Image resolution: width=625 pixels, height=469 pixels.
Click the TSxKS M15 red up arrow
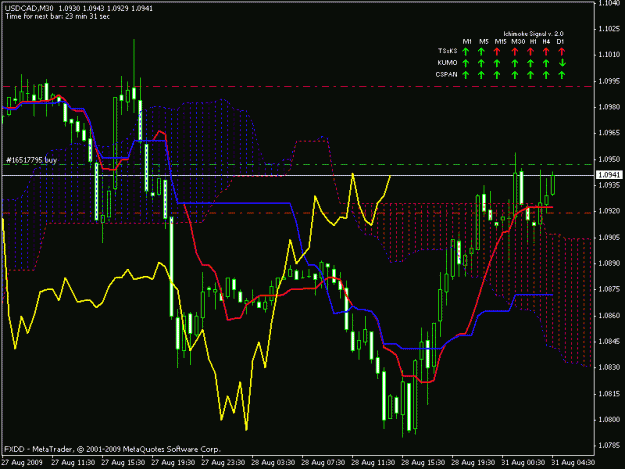coord(497,51)
